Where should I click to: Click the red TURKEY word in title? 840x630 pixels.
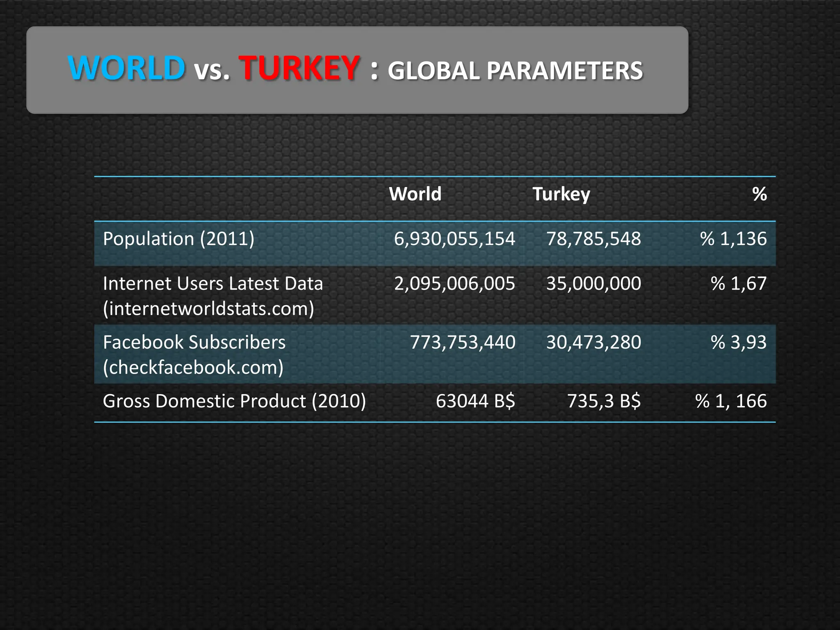click(299, 68)
